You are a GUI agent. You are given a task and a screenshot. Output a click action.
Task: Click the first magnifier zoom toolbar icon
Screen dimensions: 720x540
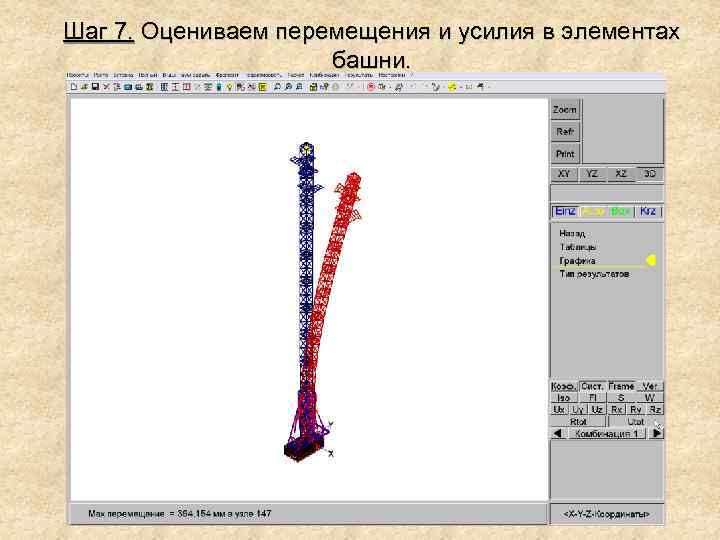coord(277,86)
